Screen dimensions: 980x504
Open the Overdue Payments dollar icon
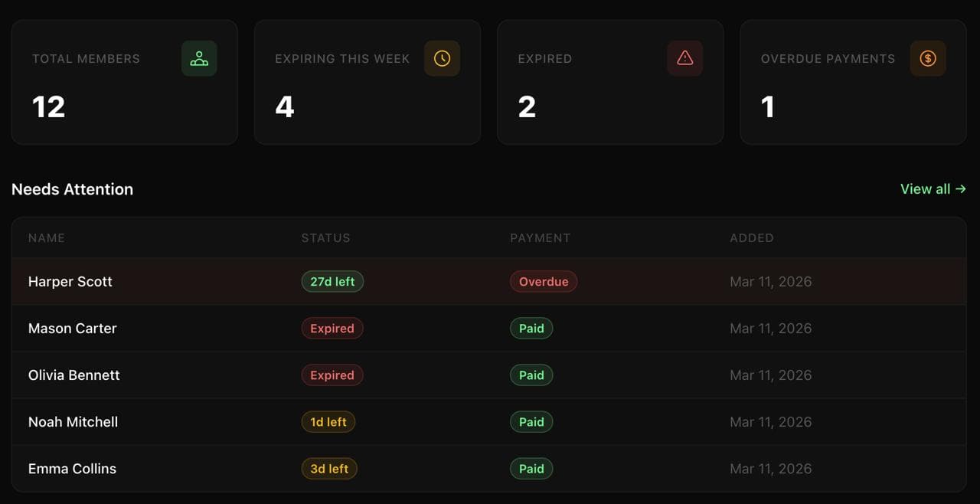click(928, 58)
